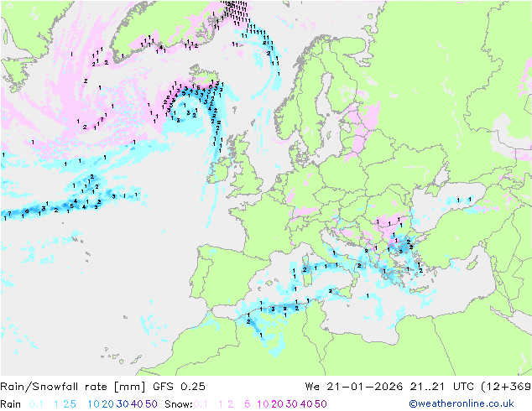Click the rain legend value 50
The width and height of the screenshot is (532, 411).
[151, 404]
